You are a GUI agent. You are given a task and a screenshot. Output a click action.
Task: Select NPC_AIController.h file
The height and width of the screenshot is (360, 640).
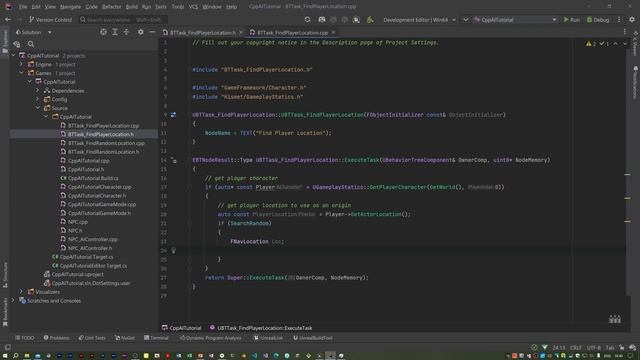[90, 248]
